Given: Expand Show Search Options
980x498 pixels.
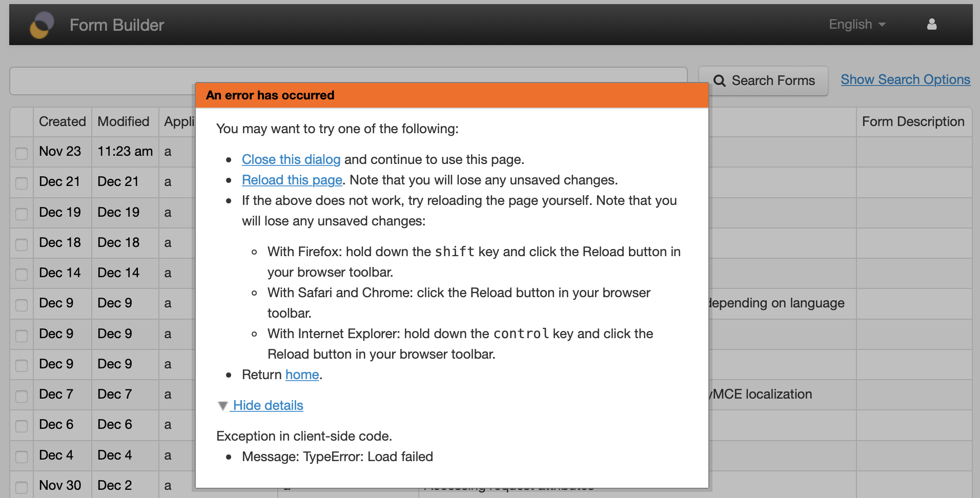Looking at the screenshot, I should 905,79.
